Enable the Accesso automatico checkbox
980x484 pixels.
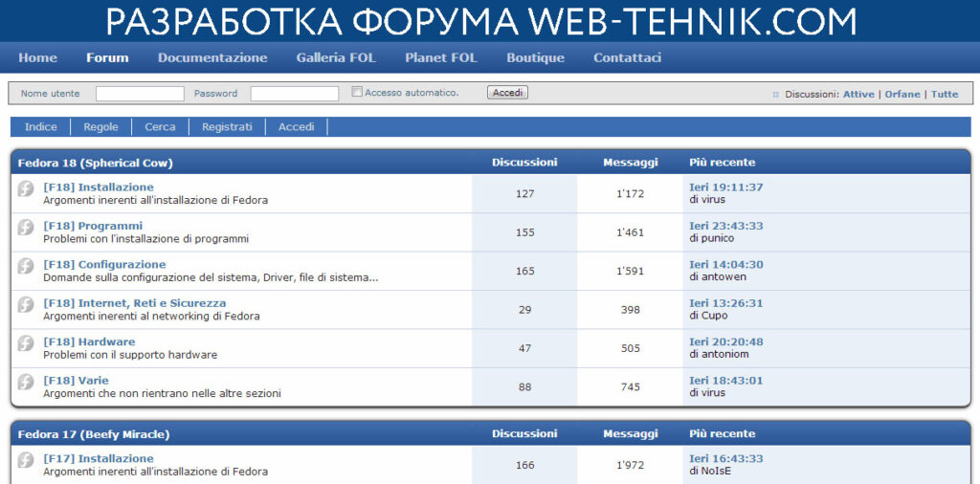[357, 92]
